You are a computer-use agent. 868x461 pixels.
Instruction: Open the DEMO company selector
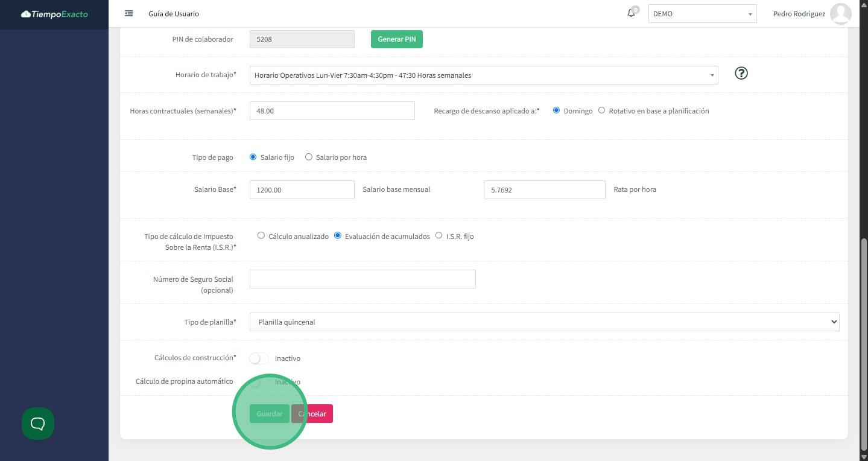702,14
